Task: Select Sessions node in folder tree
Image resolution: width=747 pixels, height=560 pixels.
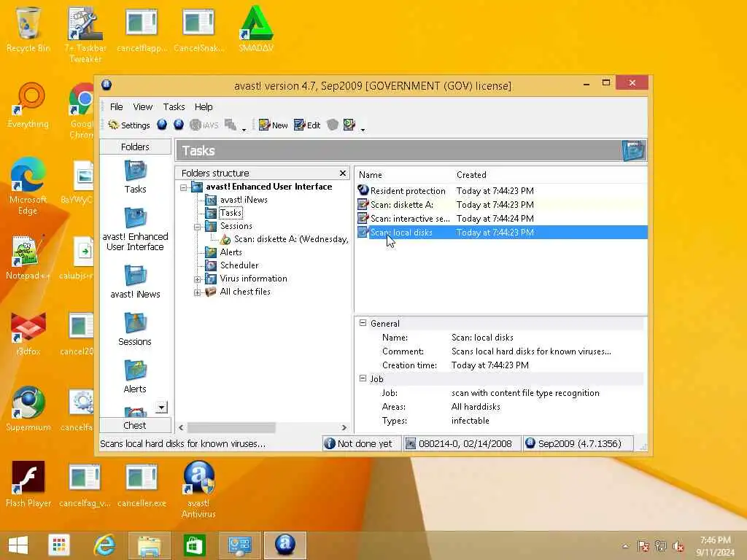Action: (x=236, y=226)
